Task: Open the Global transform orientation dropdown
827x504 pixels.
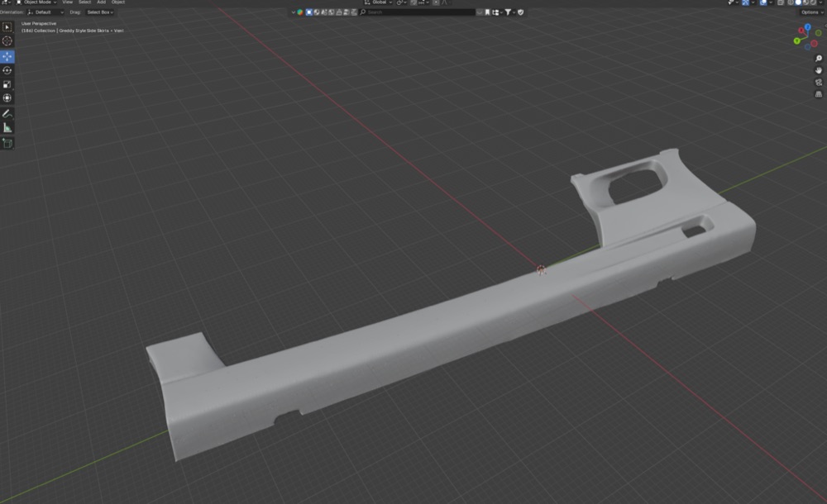Action: pyautogui.click(x=378, y=2)
